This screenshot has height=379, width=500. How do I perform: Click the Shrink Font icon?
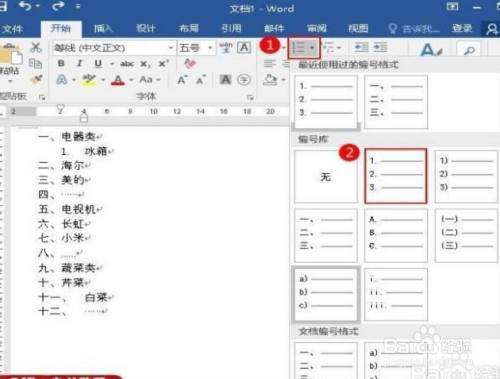tap(201, 80)
